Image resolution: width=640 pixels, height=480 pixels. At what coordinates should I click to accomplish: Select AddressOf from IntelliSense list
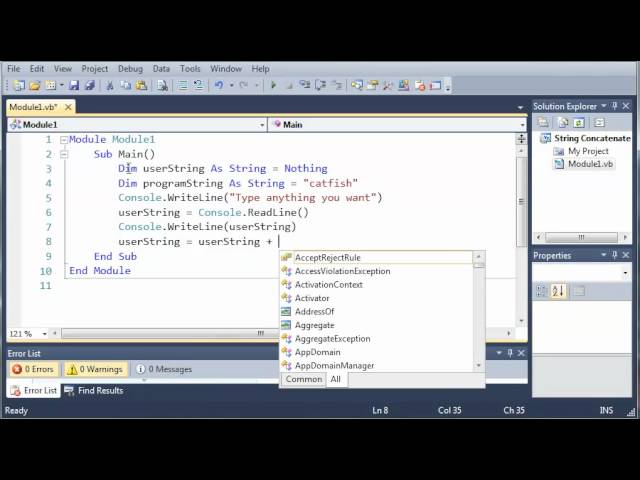tap(314, 312)
